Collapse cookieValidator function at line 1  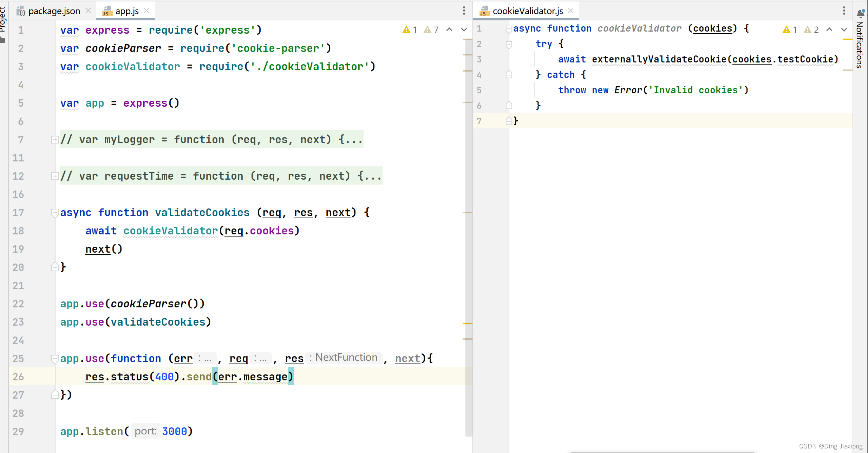click(x=509, y=29)
